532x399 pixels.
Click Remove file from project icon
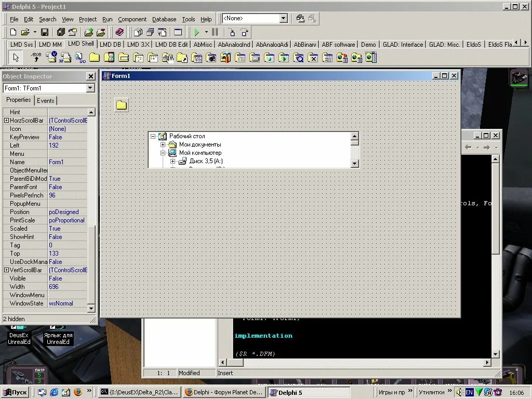[x=101, y=32]
